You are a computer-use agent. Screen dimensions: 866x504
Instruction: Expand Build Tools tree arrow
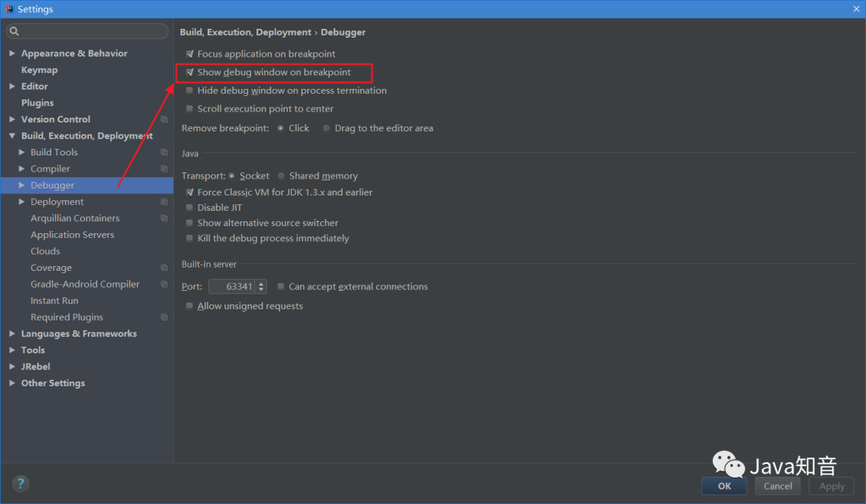click(x=22, y=152)
